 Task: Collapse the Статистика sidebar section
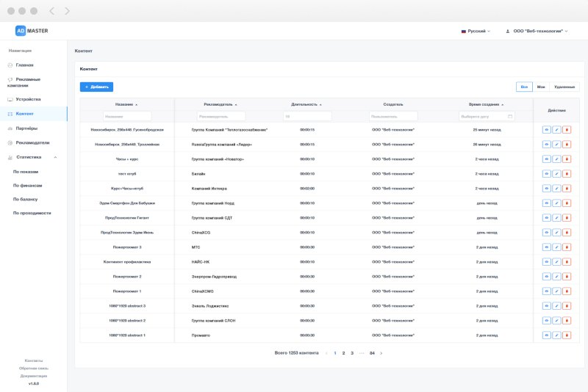pyautogui.click(x=55, y=157)
